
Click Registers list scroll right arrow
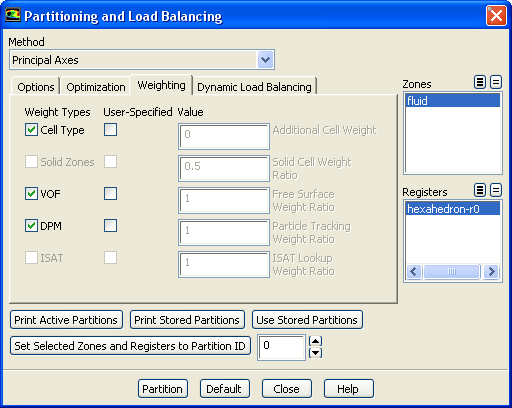(491, 272)
